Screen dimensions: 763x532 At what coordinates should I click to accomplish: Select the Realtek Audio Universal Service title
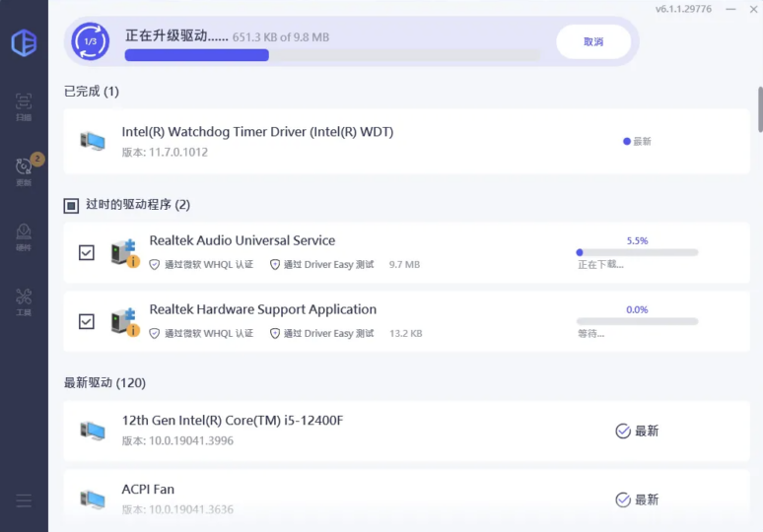point(242,240)
